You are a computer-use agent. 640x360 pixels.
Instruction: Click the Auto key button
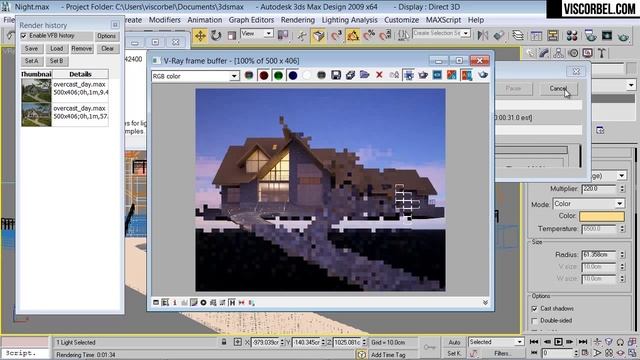point(454,342)
